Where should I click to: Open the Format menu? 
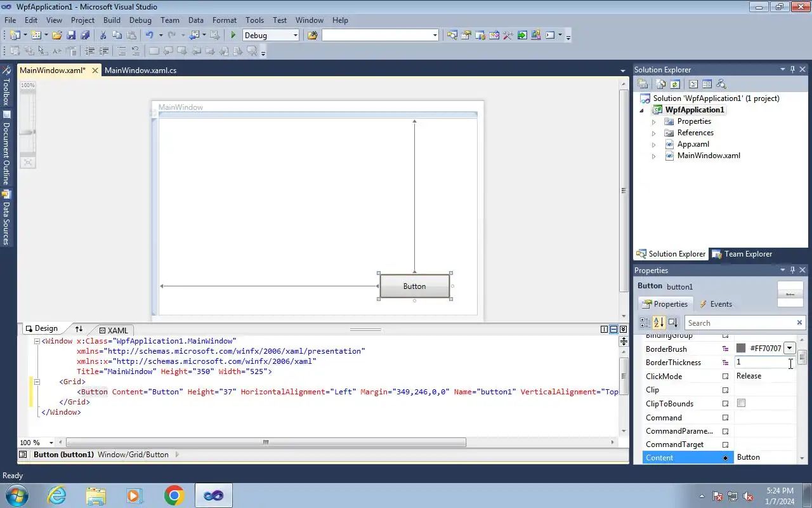(225, 20)
